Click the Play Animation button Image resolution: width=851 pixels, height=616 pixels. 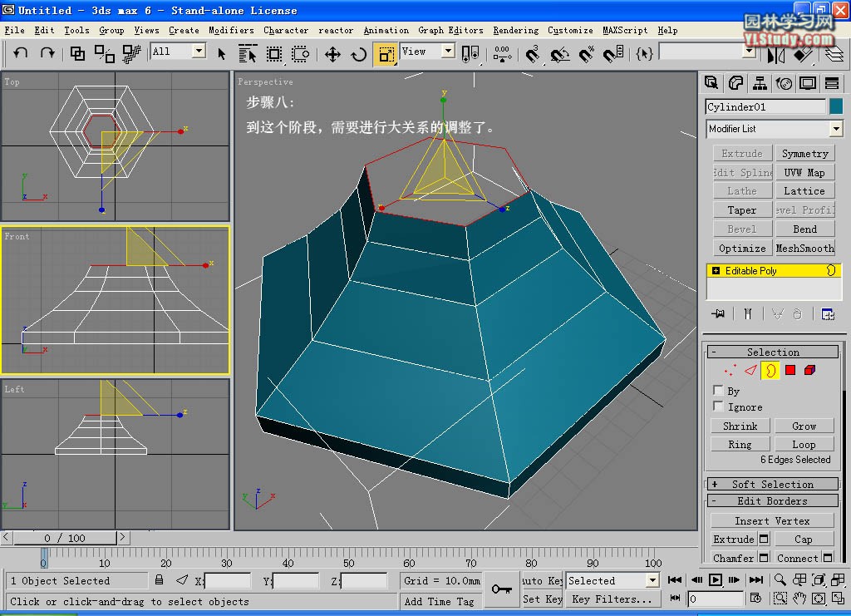(716, 580)
